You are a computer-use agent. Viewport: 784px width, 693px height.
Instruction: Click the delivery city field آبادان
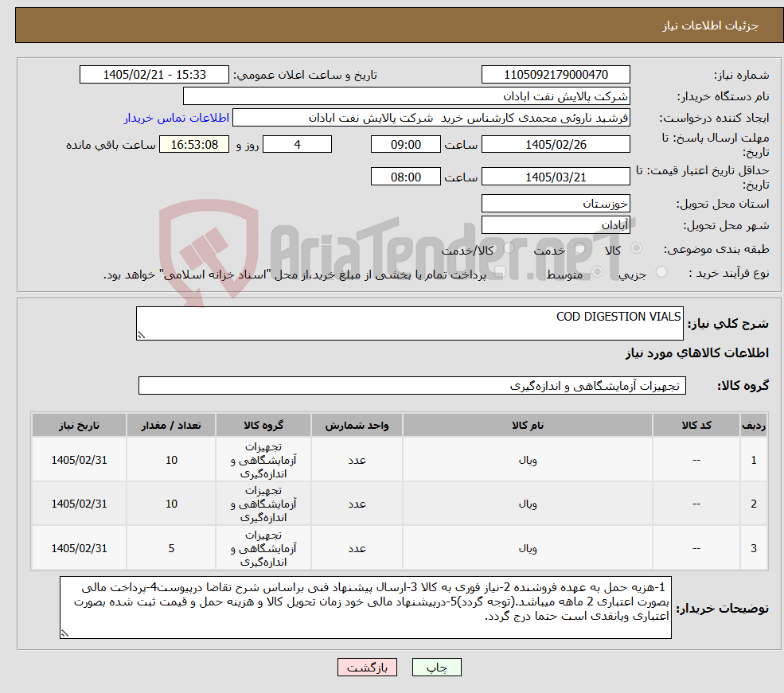556,225
